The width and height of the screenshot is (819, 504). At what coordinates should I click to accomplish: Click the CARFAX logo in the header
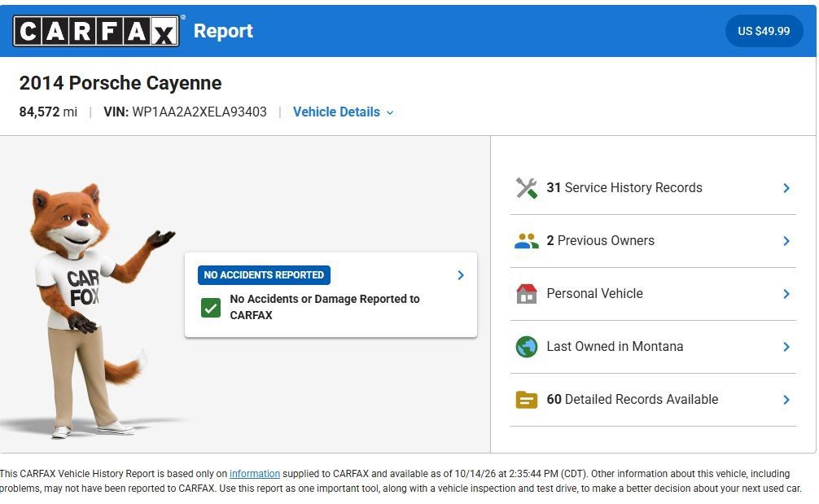(x=96, y=31)
